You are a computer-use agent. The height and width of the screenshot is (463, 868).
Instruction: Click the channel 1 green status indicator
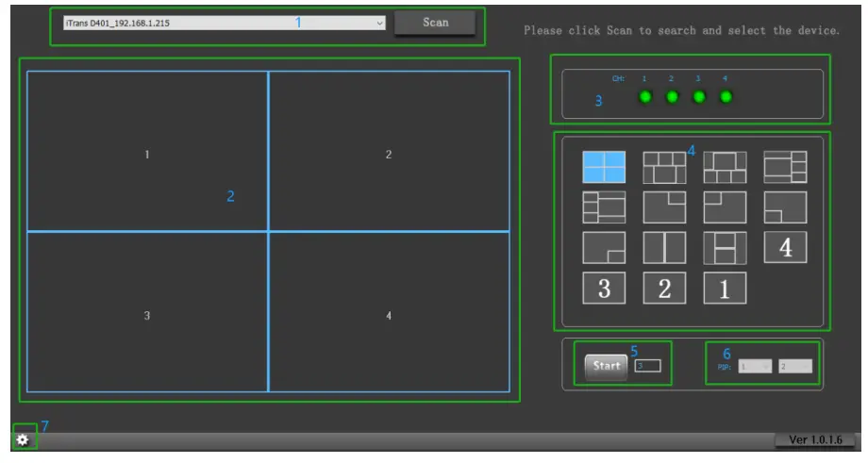click(x=645, y=97)
